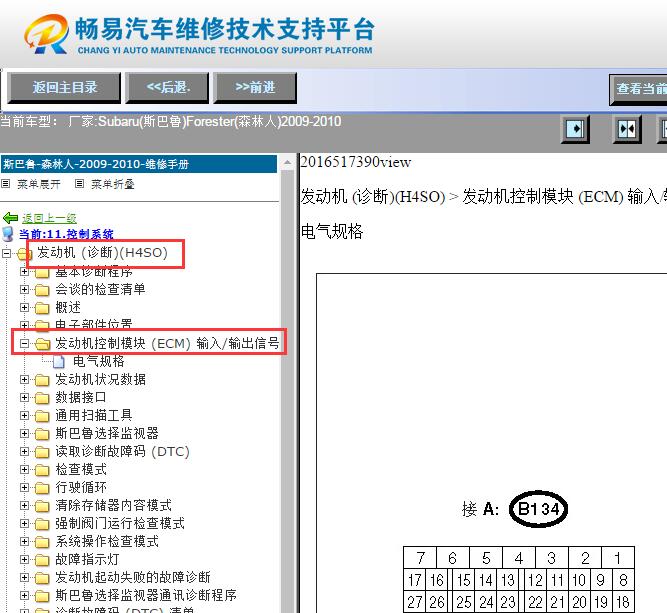Collapse the 发动机 (诊断)(H4SO) node
This screenshot has height=613, width=667.
6,254
